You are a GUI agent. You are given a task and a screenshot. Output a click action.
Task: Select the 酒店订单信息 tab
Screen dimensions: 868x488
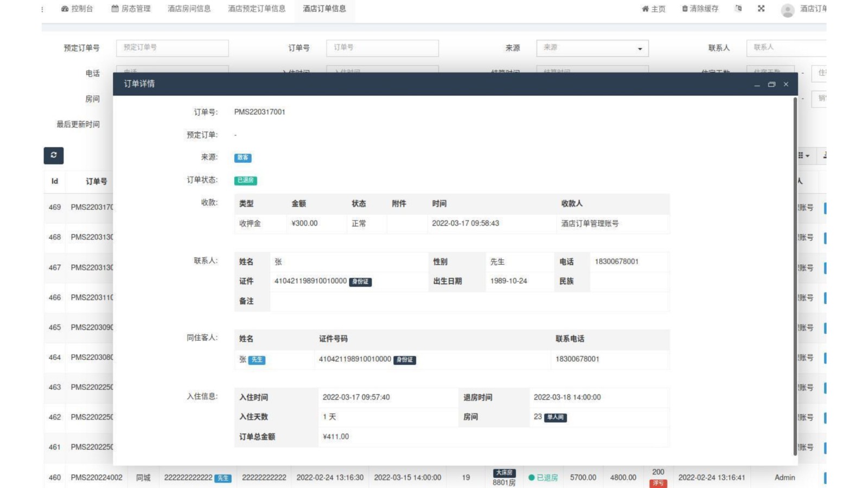pyautogui.click(x=324, y=9)
